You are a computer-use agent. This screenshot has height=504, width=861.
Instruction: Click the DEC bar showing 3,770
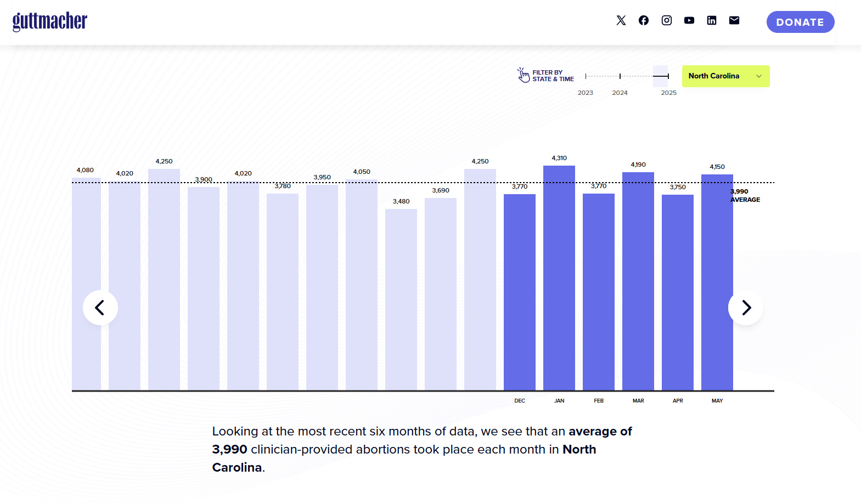pos(520,292)
